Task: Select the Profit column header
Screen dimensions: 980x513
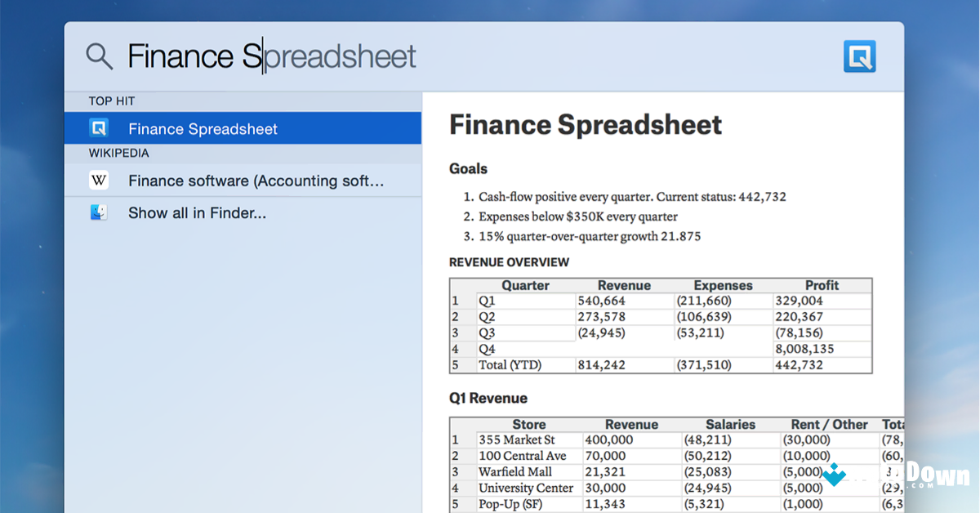Action: 822,285
